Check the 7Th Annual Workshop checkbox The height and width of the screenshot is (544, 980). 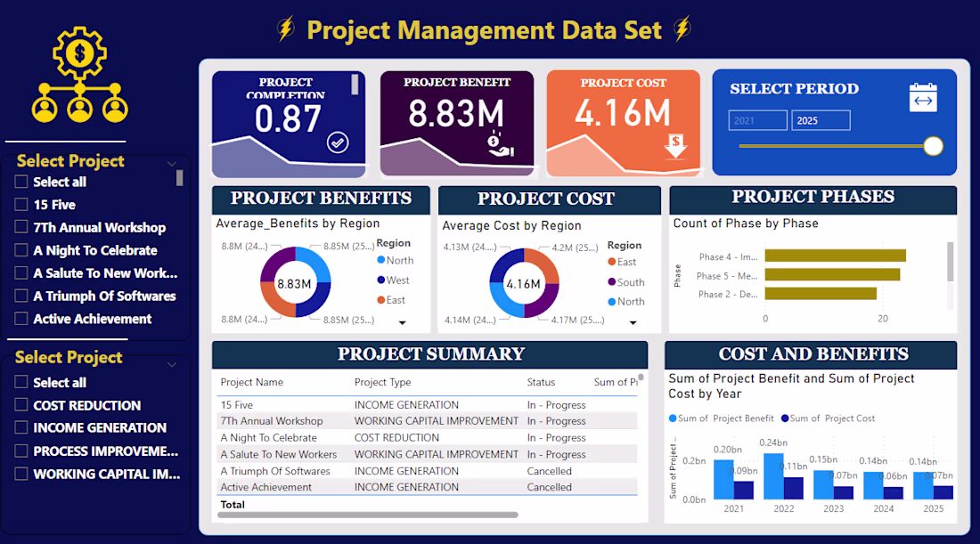(21, 227)
